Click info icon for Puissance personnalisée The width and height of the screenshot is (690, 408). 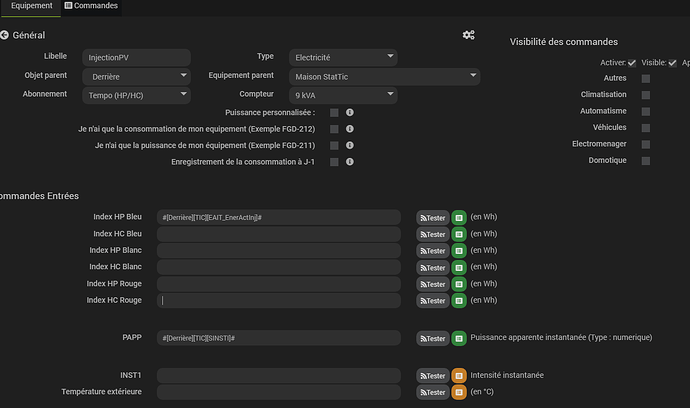[350, 112]
